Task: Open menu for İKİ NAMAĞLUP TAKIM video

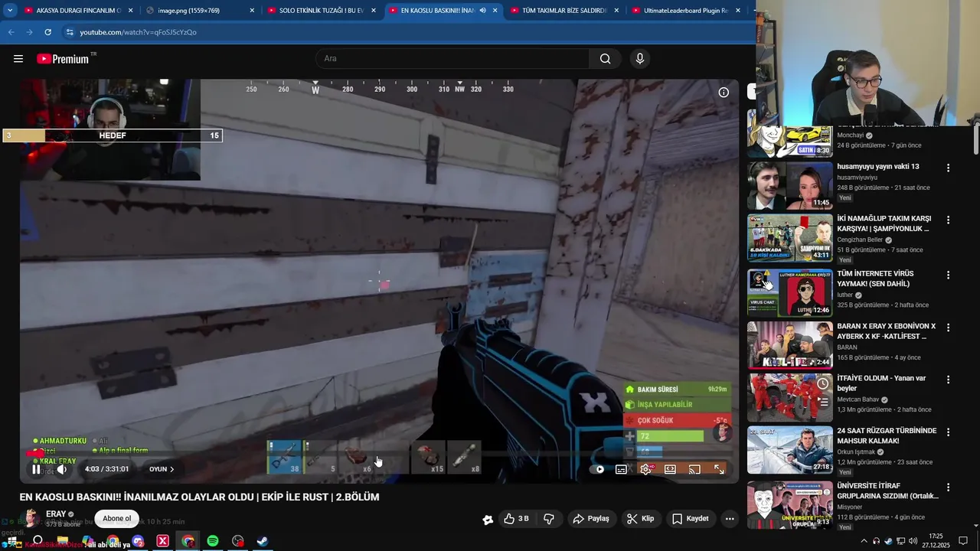Action: tap(948, 220)
